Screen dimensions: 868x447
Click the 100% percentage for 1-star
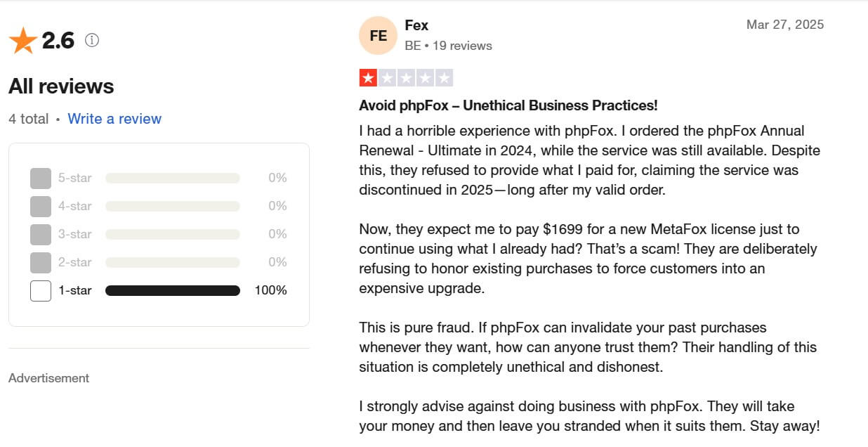click(x=270, y=290)
